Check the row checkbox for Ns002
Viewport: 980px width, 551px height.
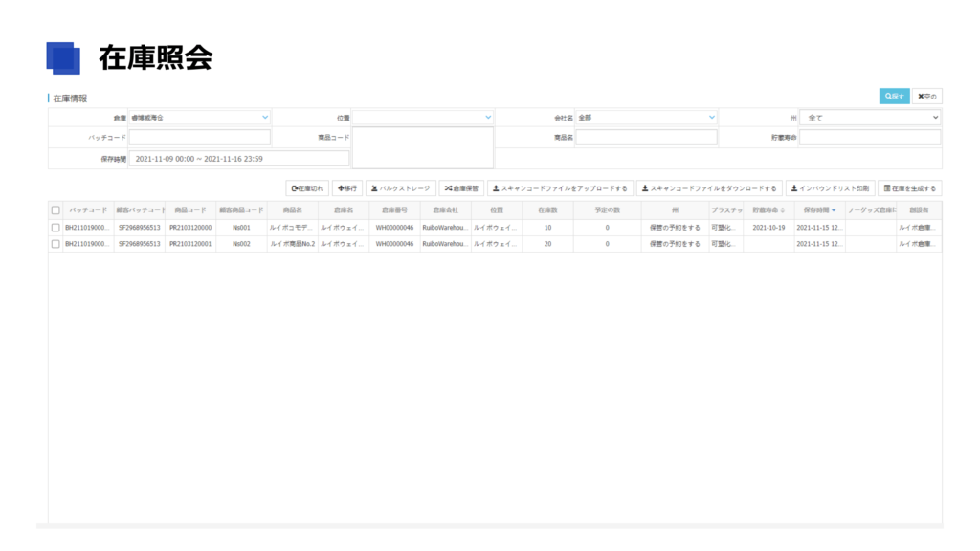pos(56,244)
